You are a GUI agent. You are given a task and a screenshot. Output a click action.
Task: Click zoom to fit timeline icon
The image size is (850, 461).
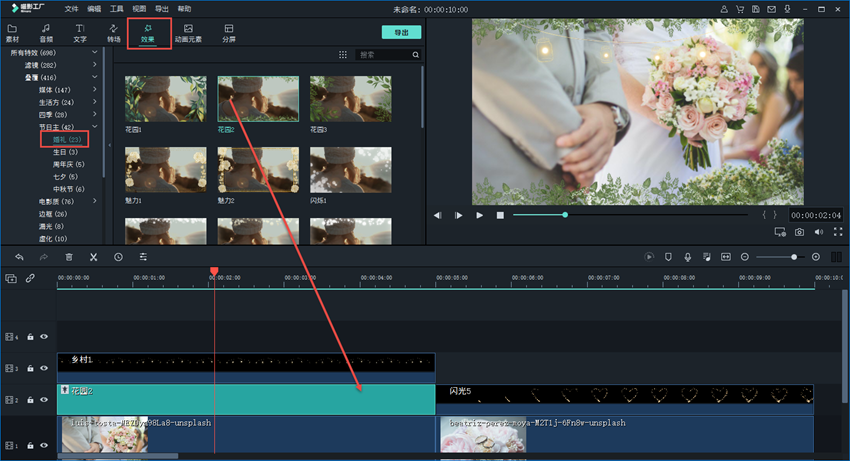(x=726, y=257)
